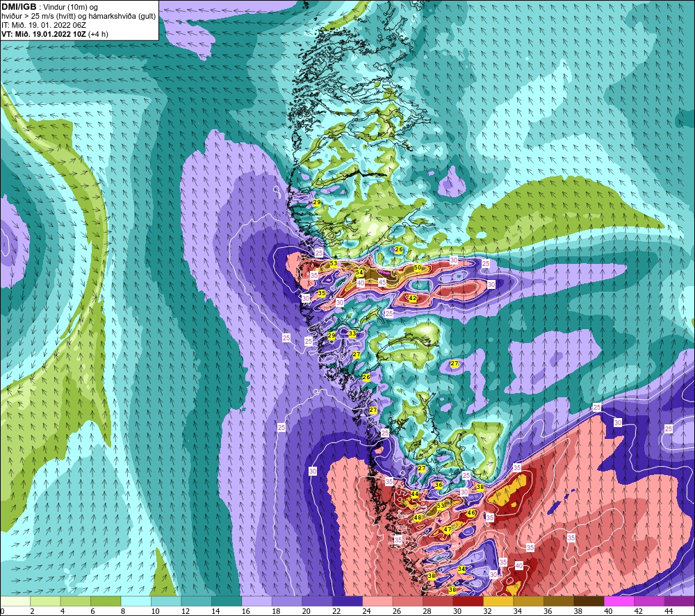This screenshot has width=695, height=616.
Task: Click the legend scale number 20
Action: (x=306, y=612)
